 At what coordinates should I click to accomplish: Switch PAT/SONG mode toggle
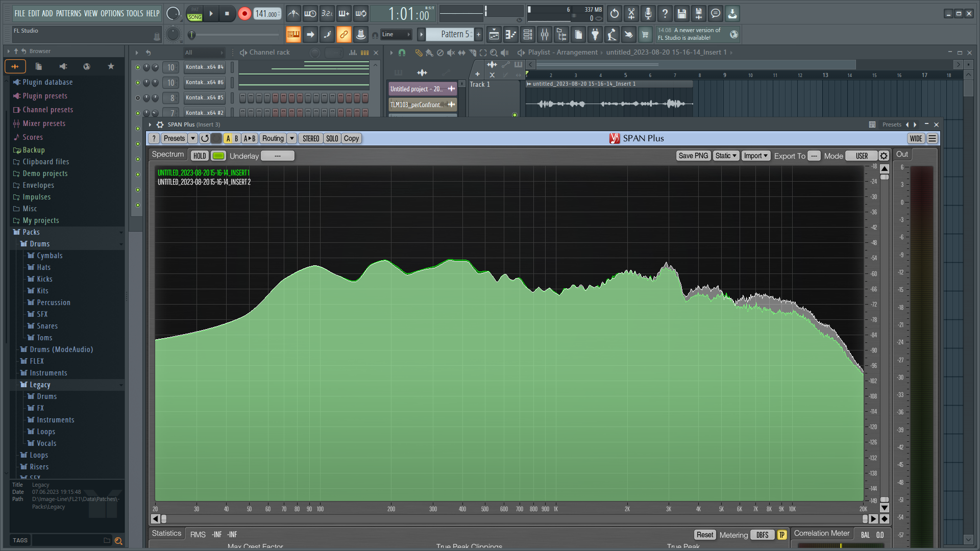194,14
